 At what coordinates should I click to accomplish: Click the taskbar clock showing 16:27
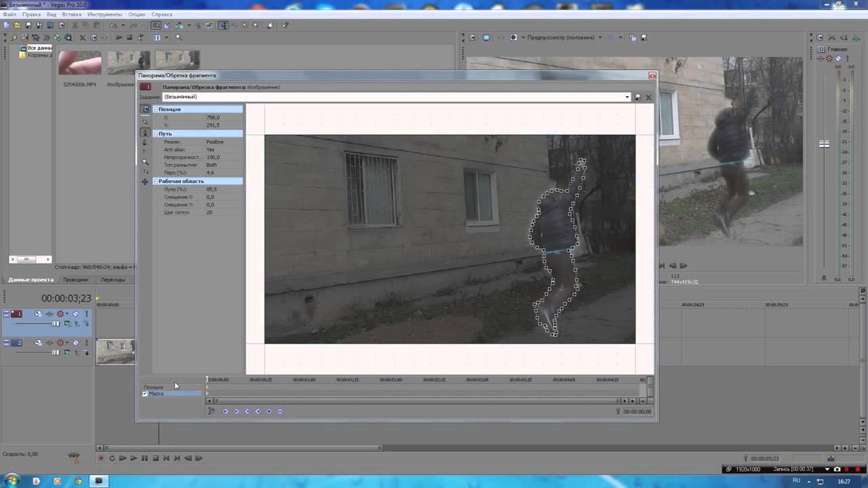point(844,481)
